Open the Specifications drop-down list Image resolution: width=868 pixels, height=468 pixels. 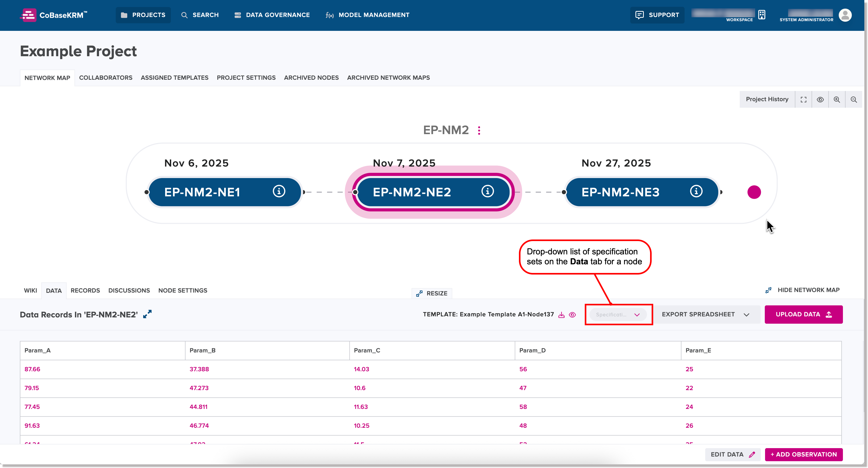[618, 314]
